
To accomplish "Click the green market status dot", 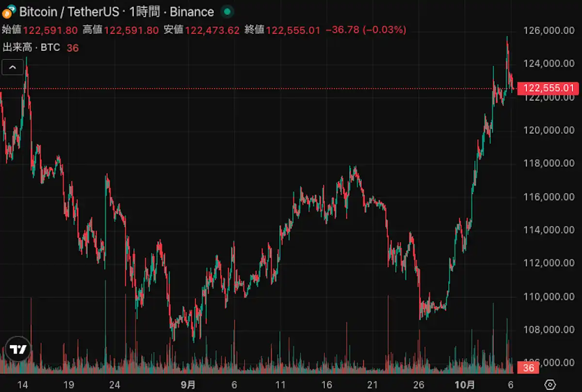I will pos(226,12).
